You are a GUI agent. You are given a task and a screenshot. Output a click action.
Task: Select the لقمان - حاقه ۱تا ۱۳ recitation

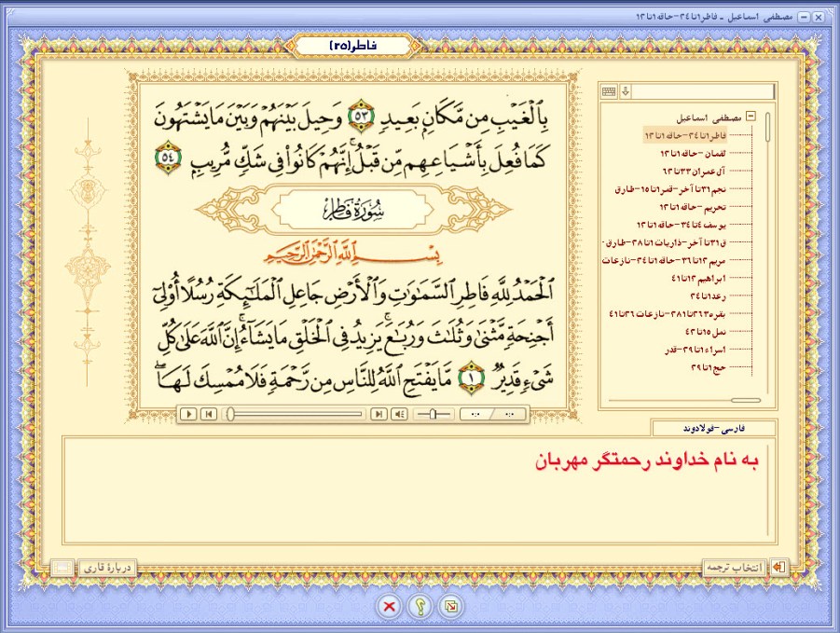[x=693, y=154]
